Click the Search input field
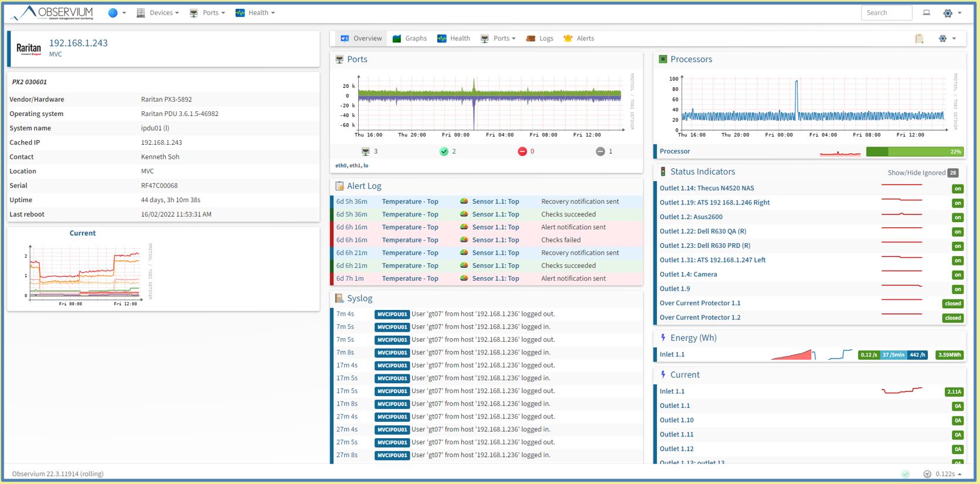 886,13
